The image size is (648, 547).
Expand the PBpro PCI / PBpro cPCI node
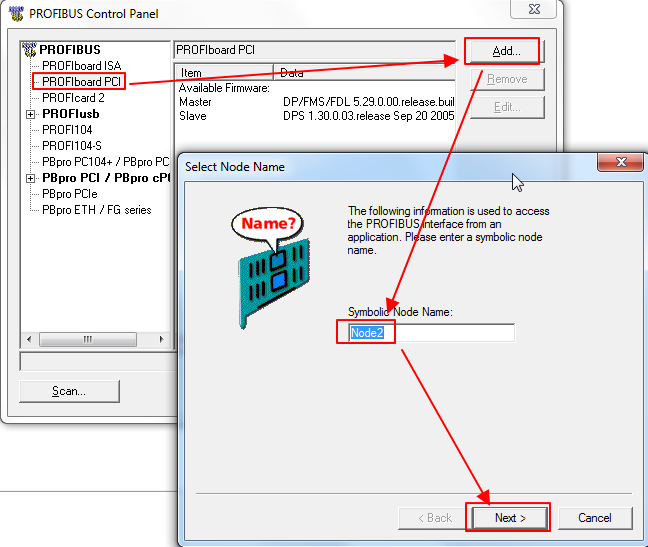(x=30, y=178)
